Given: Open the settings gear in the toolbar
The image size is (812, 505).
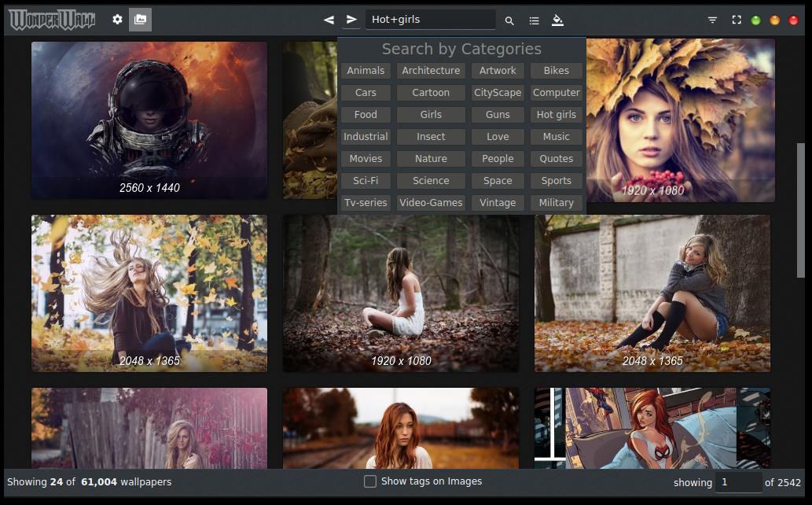Looking at the screenshot, I should 117,20.
